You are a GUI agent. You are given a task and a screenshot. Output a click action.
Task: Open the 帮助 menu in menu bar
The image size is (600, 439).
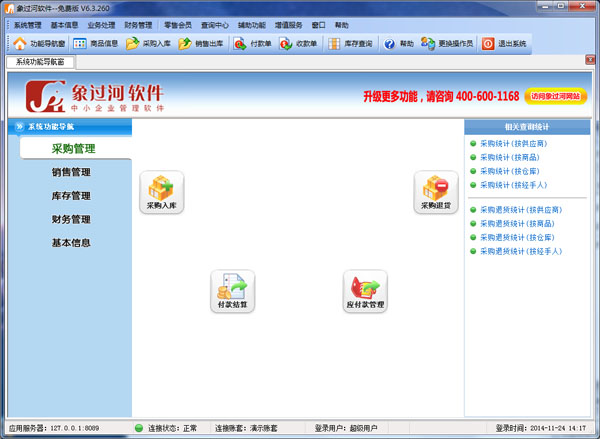click(x=341, y=25)
